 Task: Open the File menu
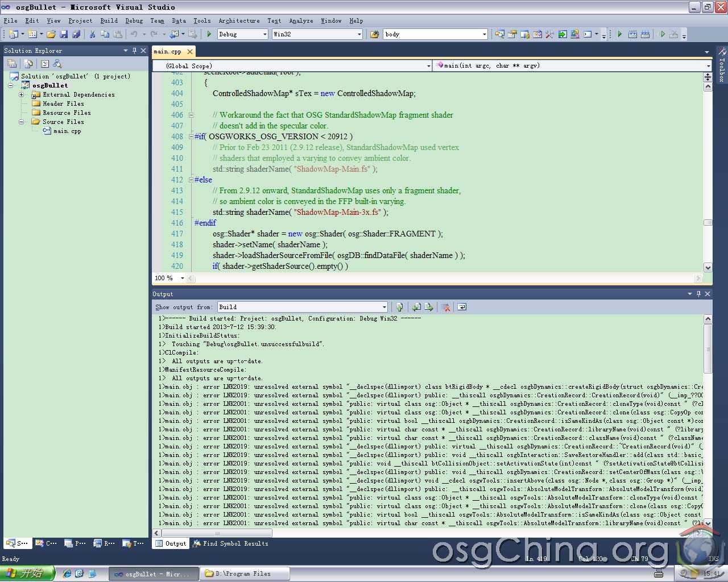tap(10, 20)
